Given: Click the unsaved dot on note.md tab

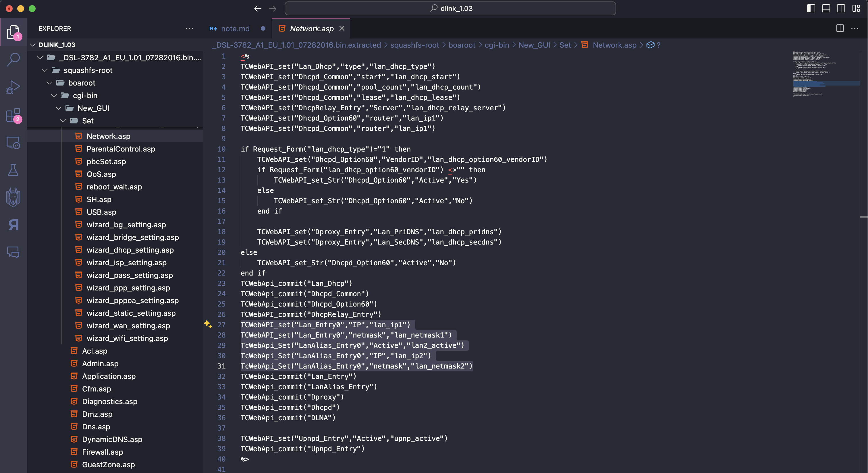Looking at the screenshot, I should [x=263, y=29].
